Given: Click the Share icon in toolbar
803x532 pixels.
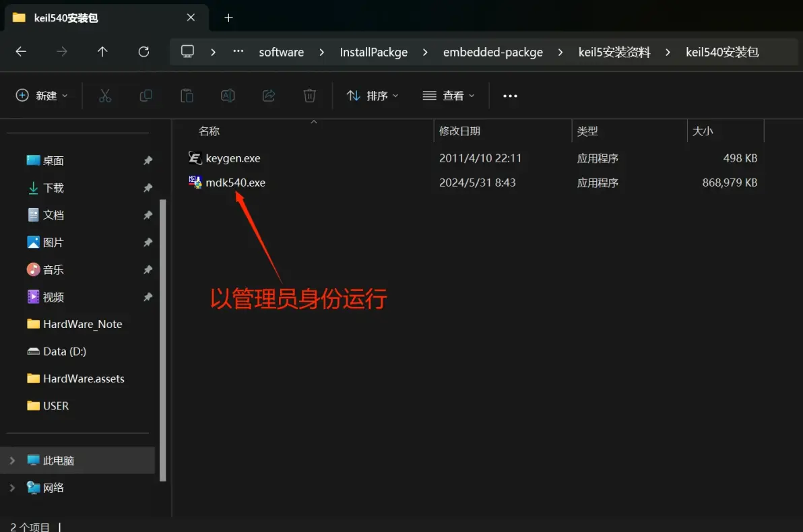Looking at the screenshot, I should pos(269,96).
